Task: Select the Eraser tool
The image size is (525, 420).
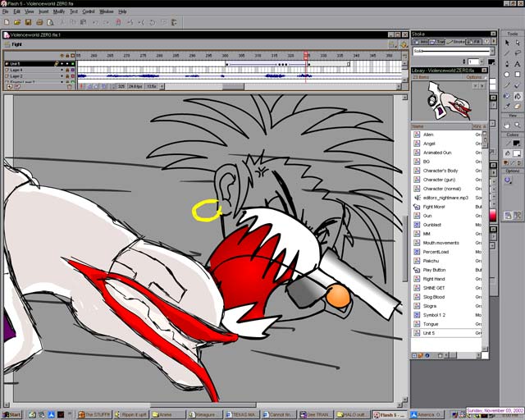Action: pyautogui.click(x=518, y=107)
